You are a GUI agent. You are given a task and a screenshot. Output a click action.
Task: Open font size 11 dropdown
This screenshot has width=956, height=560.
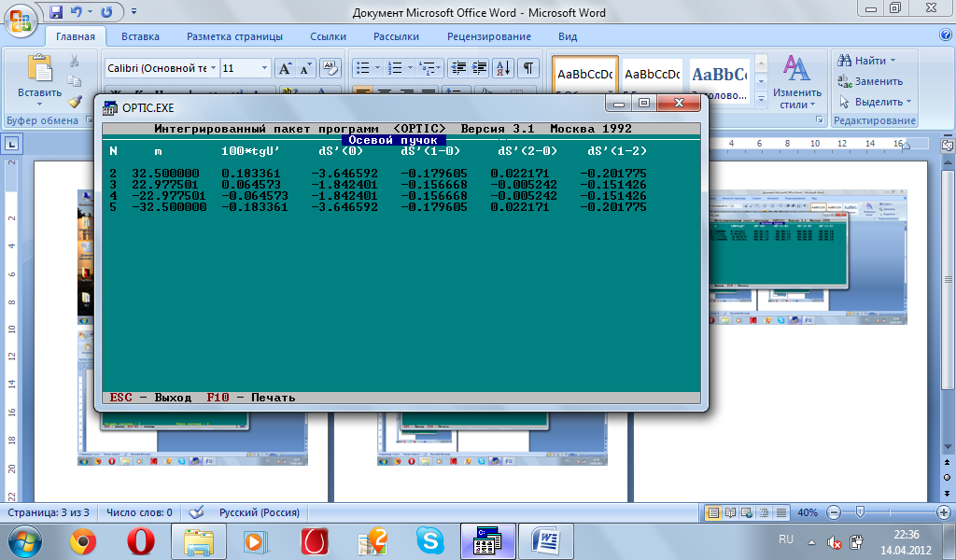click(264, 68)
